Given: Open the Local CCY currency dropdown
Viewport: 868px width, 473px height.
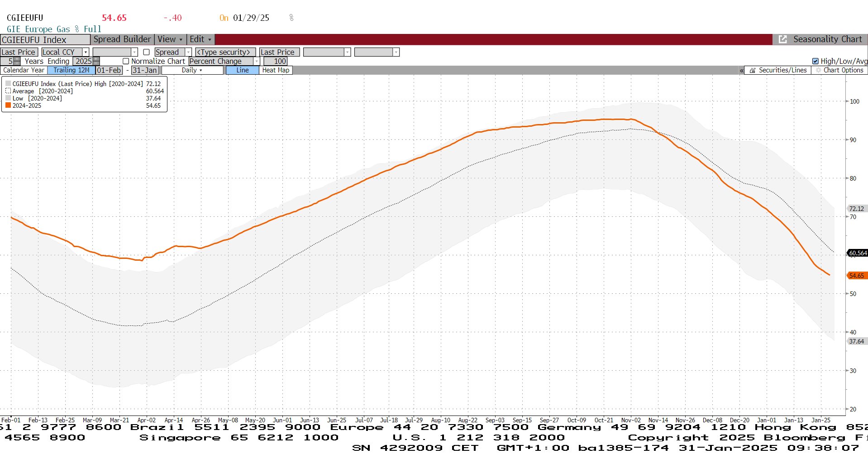Looking at the screenshot, I should coord(86,52).
